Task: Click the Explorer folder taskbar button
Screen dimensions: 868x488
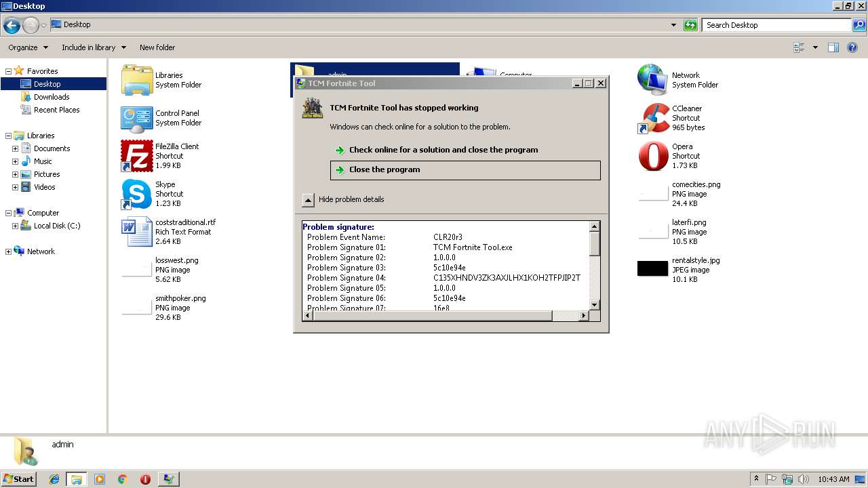Action: (x=77, y=479)
